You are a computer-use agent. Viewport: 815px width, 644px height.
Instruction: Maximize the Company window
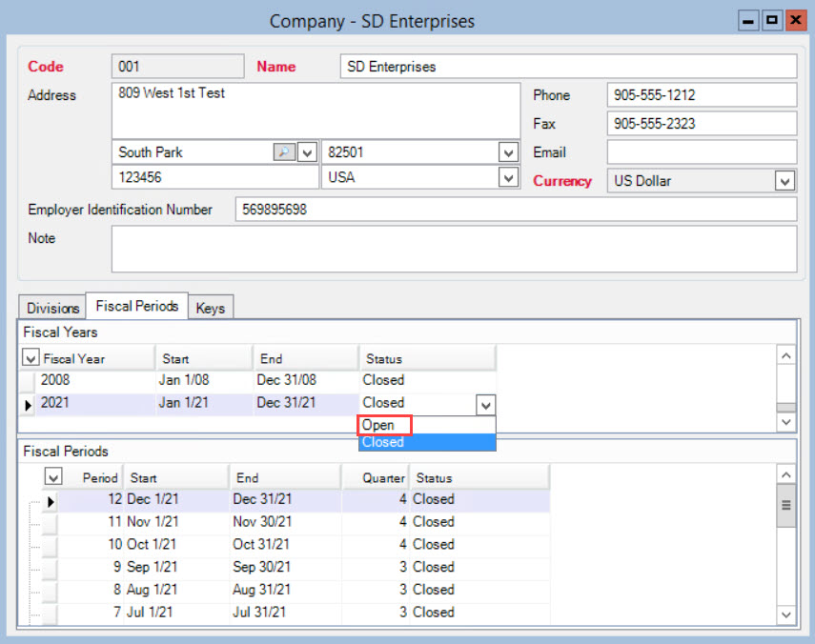[772, 21]
